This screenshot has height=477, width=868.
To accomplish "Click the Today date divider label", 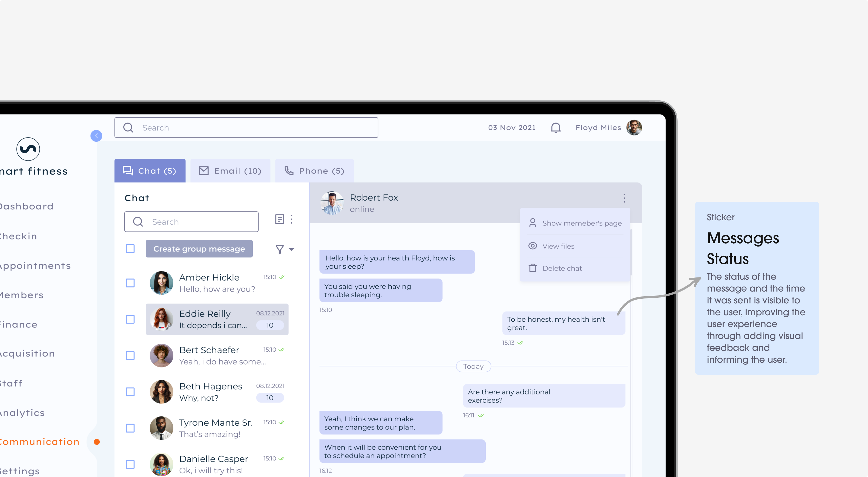I will click(473, 366).
